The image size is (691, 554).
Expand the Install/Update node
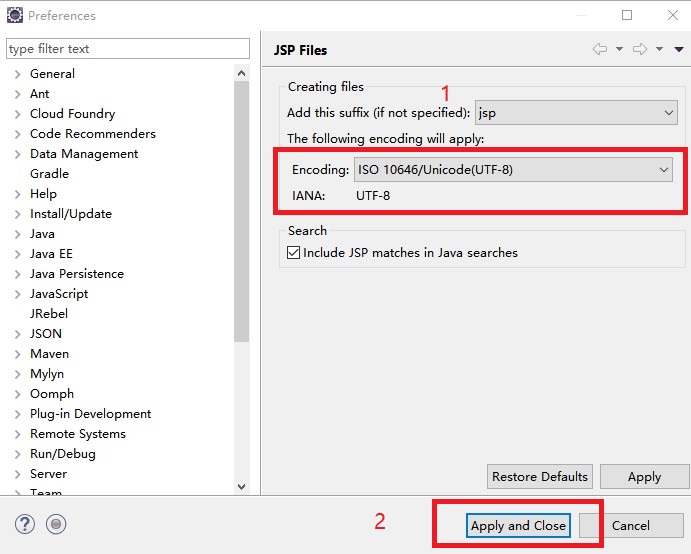click(x=18, y=214)
